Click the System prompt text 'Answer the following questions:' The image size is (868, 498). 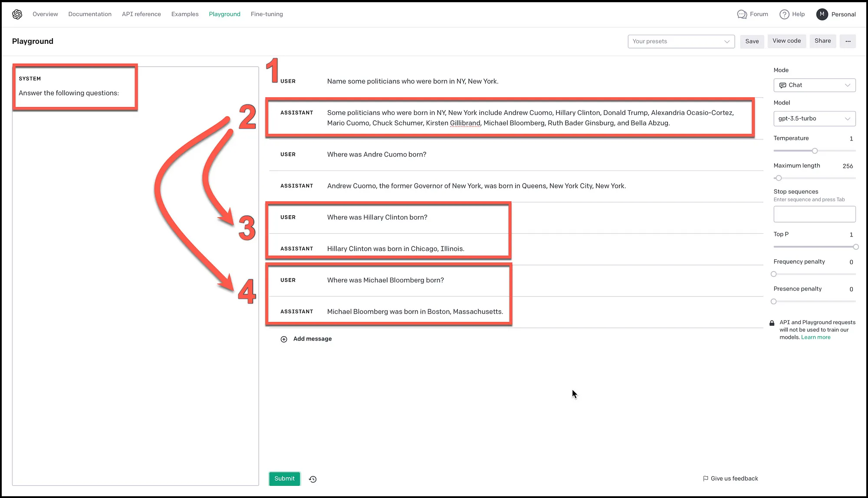(x=69, y=93)
